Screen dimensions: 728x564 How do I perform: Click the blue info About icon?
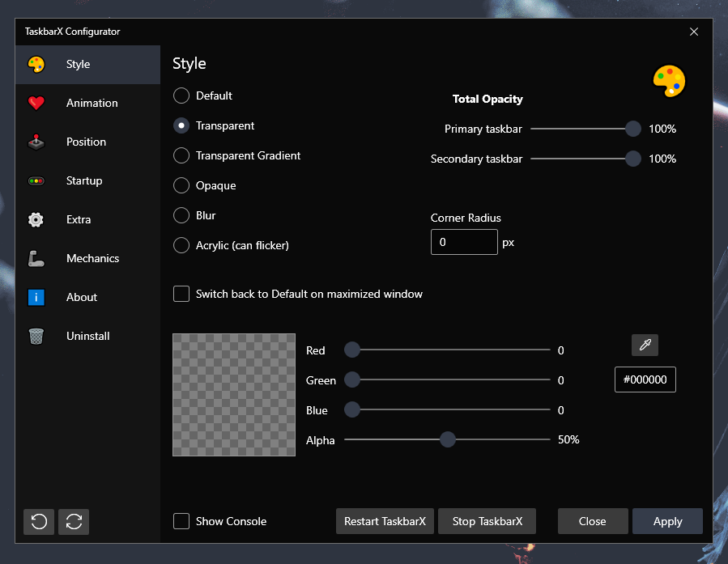(36, 297)
